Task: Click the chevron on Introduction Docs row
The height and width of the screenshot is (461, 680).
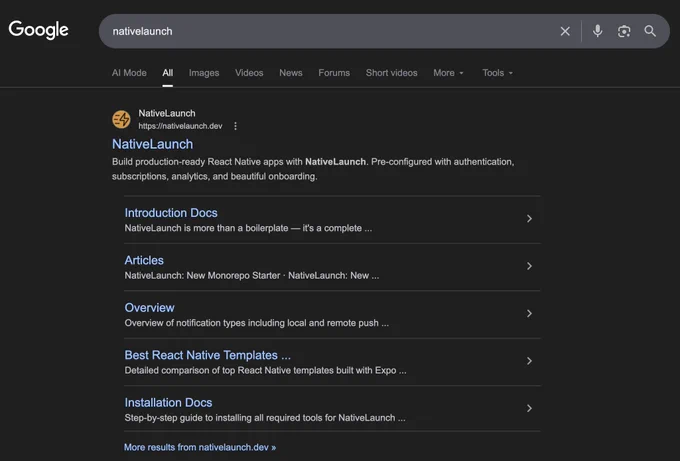Action: tap(529, 219)
